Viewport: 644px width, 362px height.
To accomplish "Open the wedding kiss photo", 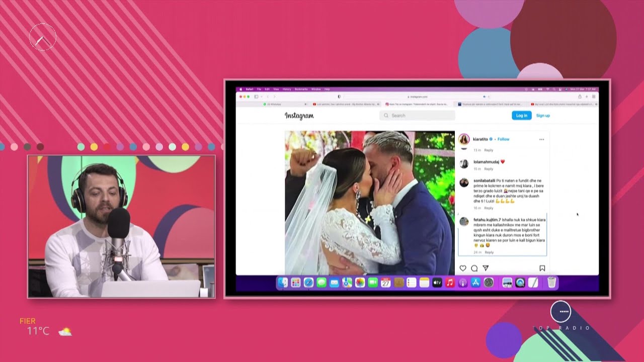I will 370,203.
